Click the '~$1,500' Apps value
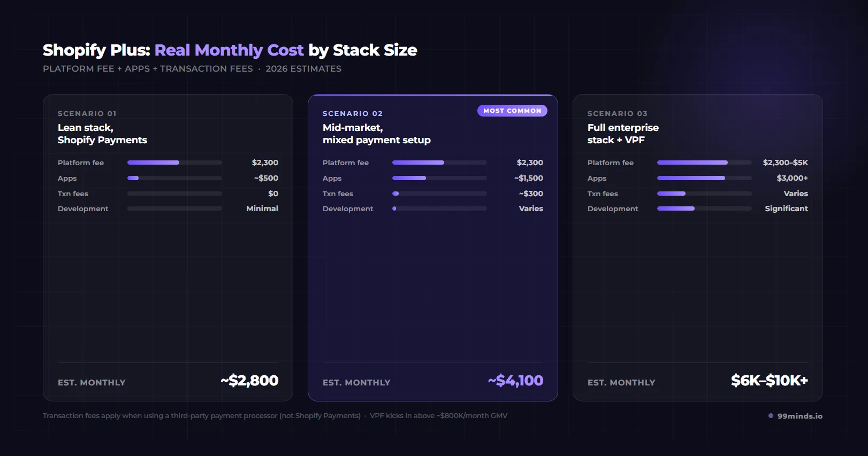Screen dimensions: 868x456 pos(529,178)
